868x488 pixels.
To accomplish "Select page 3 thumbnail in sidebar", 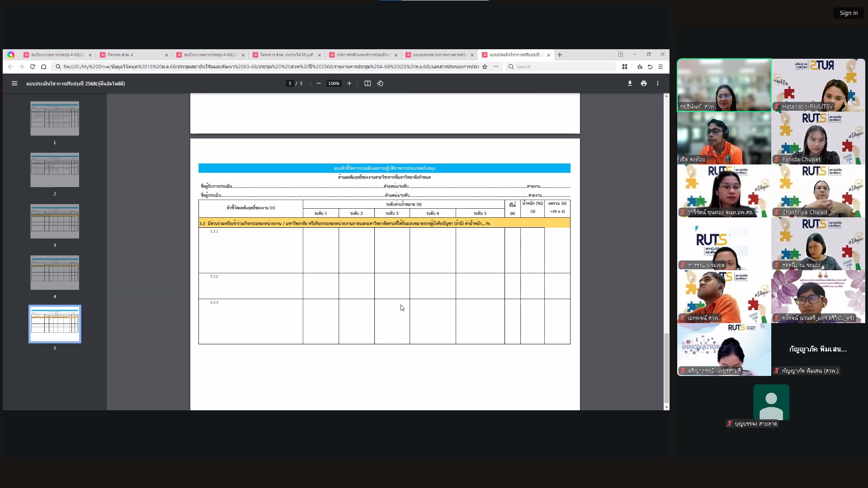I will [55, 221].
